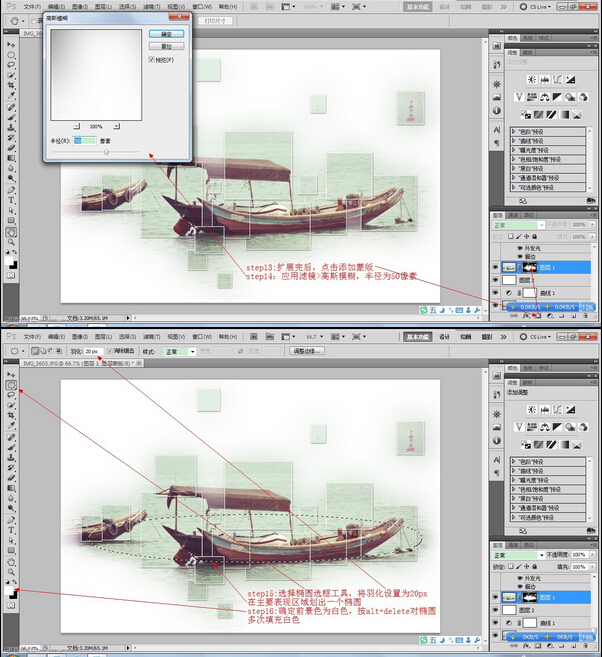This screenshot has height=657, width=602.
Task: Toggle lock transparent pixels in the step15 screenshot
Action: coord(511,566)
